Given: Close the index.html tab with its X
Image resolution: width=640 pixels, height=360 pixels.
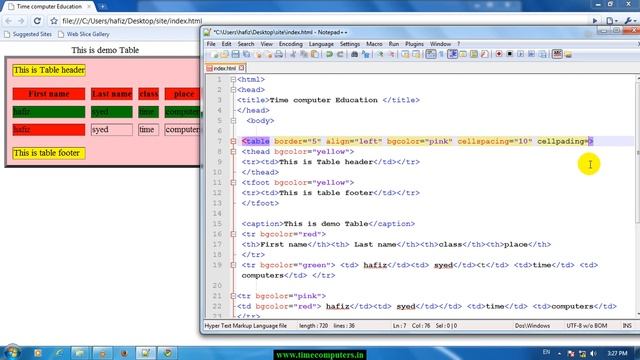Looking at the screenshot, I should coord(242,68).
